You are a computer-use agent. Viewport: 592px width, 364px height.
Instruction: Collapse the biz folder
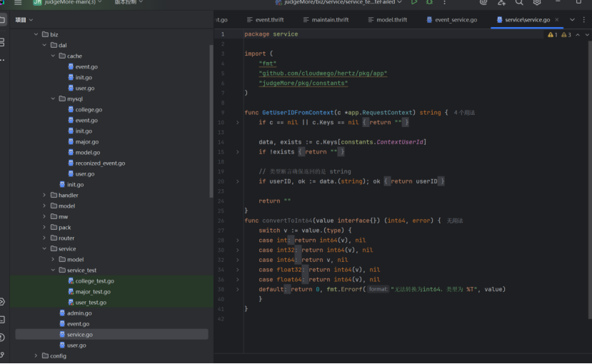point(36,34)
